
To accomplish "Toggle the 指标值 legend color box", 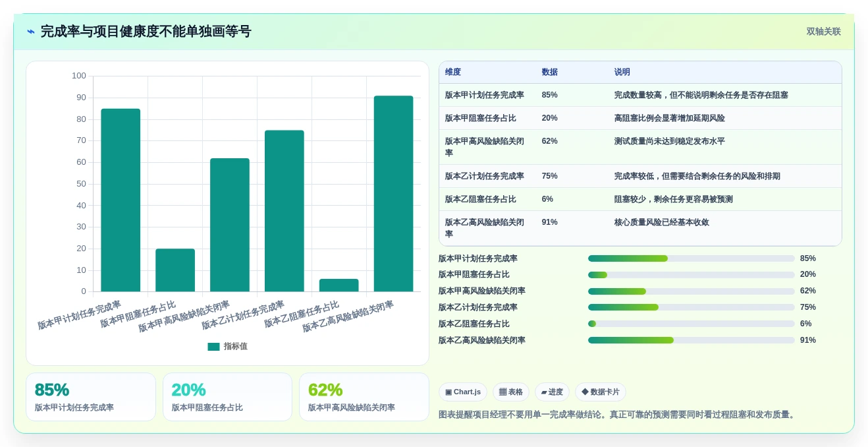I will click(213, 347).
